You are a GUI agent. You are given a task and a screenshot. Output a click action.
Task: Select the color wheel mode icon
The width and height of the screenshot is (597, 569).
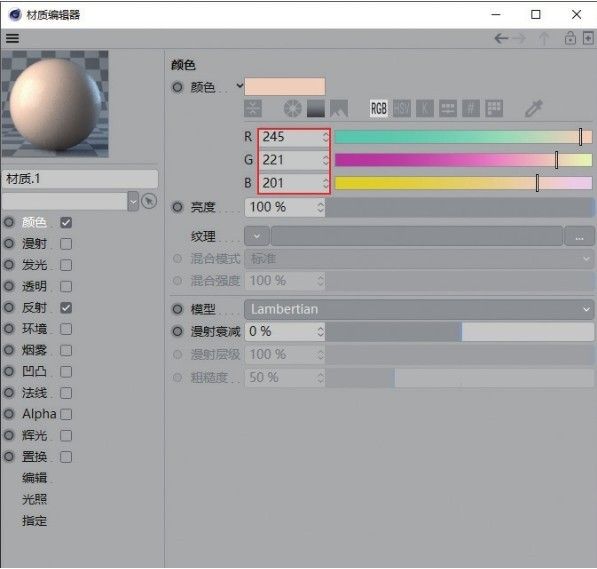coord(292,109)
